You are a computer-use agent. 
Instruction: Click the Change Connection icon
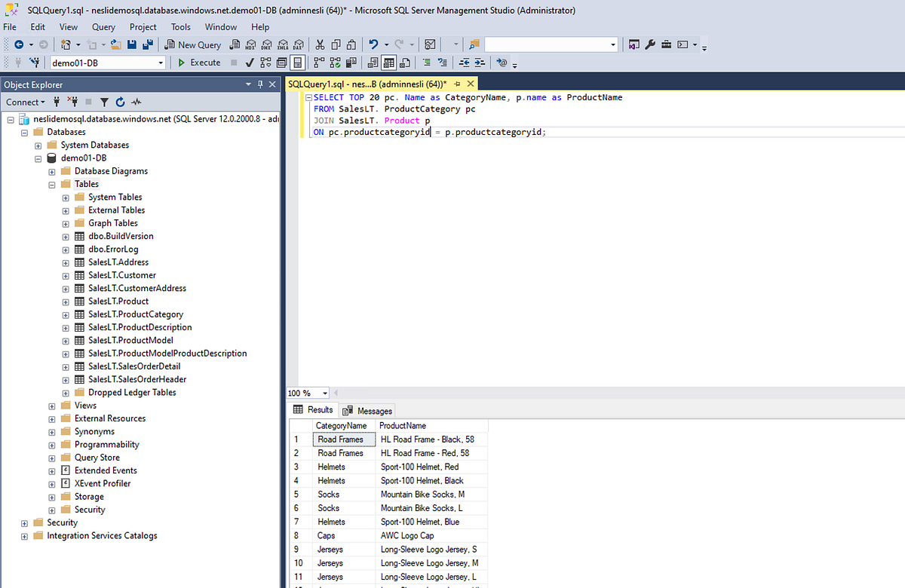(35, 63)
